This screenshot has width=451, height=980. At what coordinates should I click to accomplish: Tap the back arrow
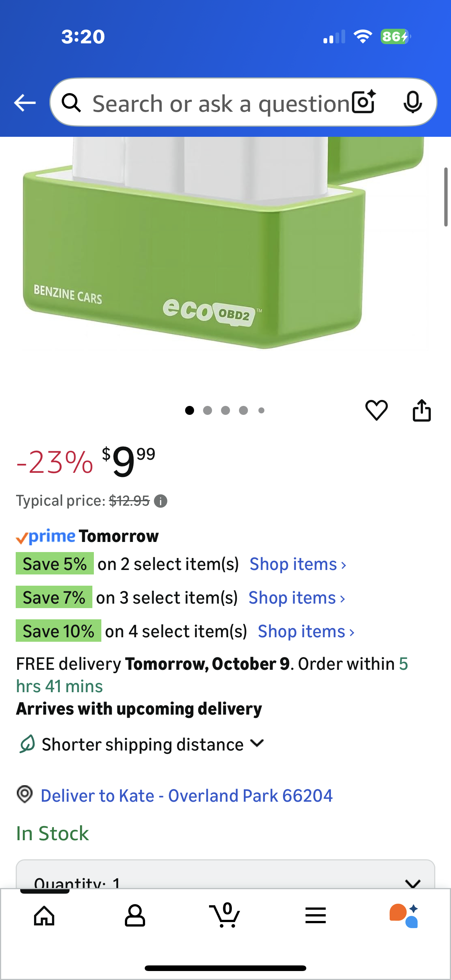[25, 103]
